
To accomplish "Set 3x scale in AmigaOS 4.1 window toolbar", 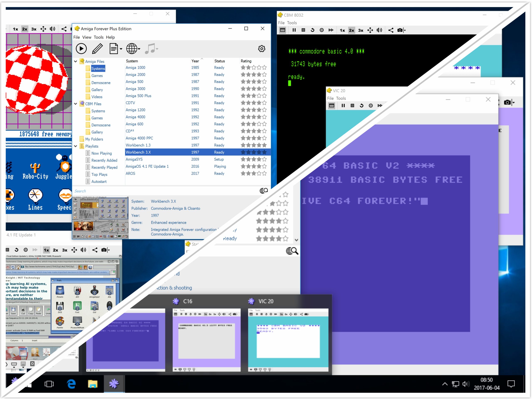I will click(64, 250).
